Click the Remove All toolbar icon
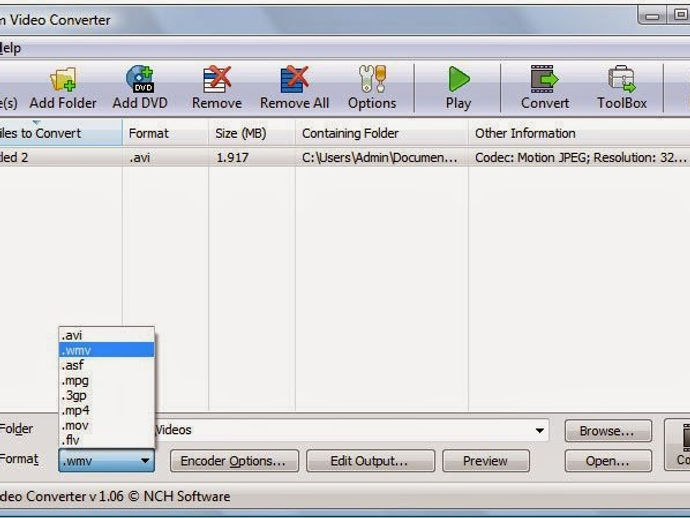This screenshot has height=518, width=690. coord(294,88)
